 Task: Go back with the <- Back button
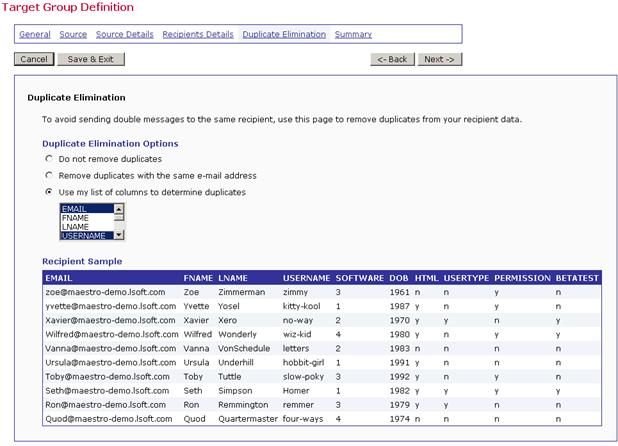pyautogui.click(x=392, y=59)
